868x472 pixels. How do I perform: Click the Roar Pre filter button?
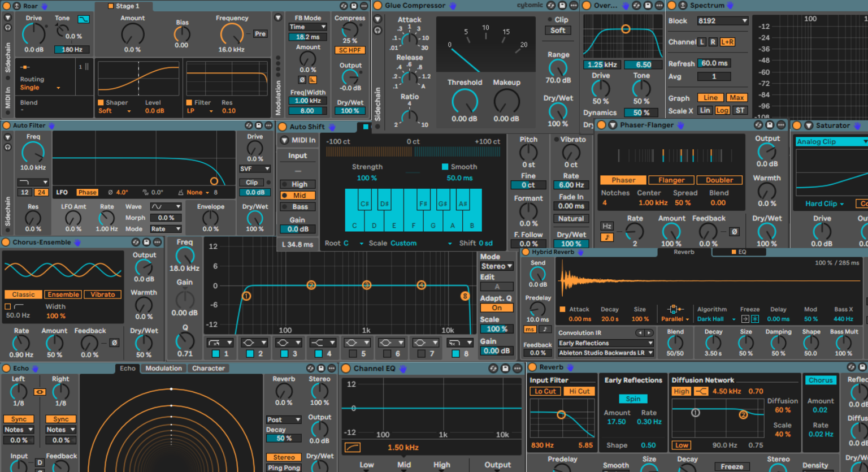(260, 34)
